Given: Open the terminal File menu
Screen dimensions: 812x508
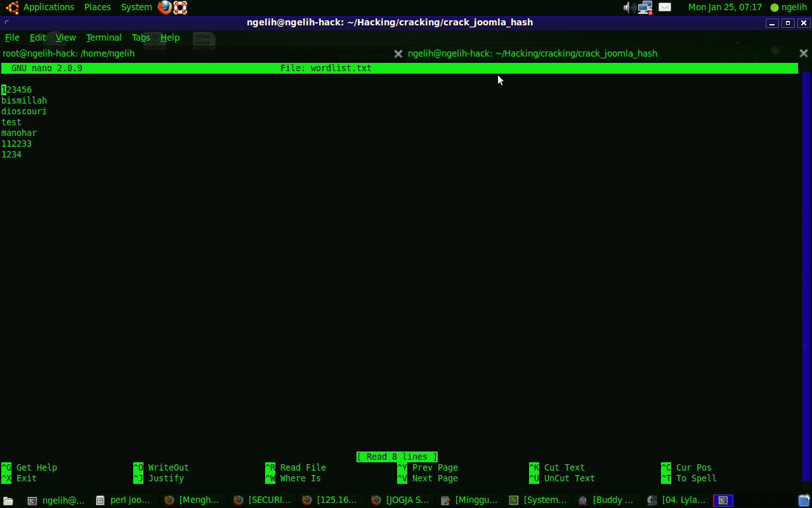Looking at the screenshot, I should click(12, 37).
